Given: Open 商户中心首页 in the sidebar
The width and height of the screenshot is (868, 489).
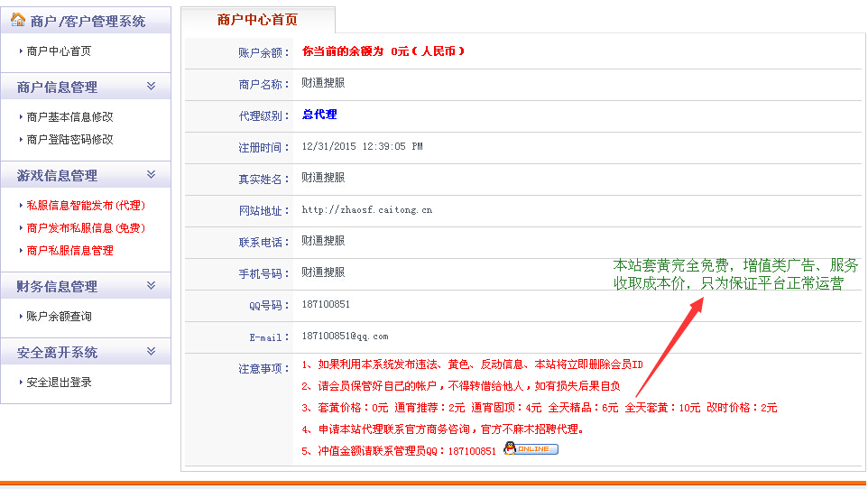Looking at the screenshot, I should [x=59, y=51].
